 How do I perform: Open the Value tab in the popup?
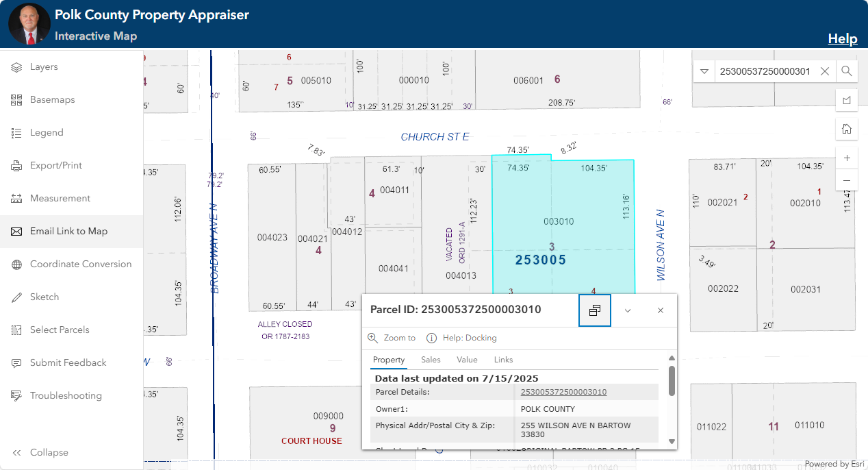[467, 360]
